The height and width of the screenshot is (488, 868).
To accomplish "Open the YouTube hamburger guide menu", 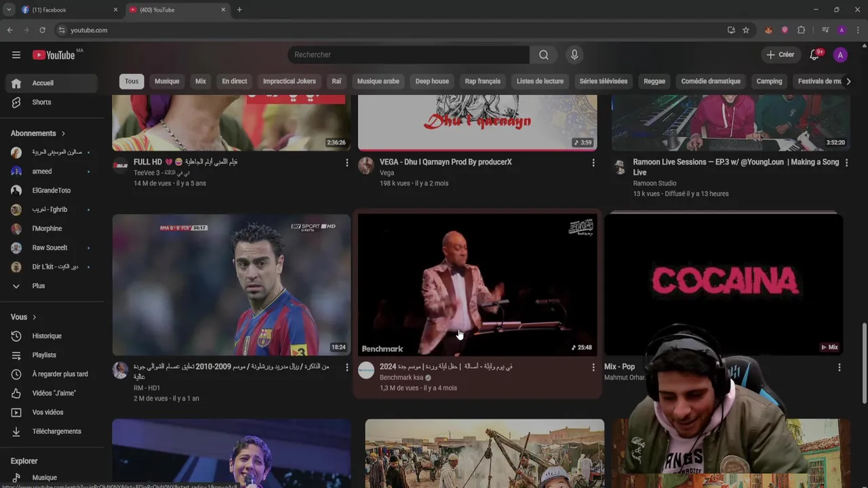I will (16, 55).
